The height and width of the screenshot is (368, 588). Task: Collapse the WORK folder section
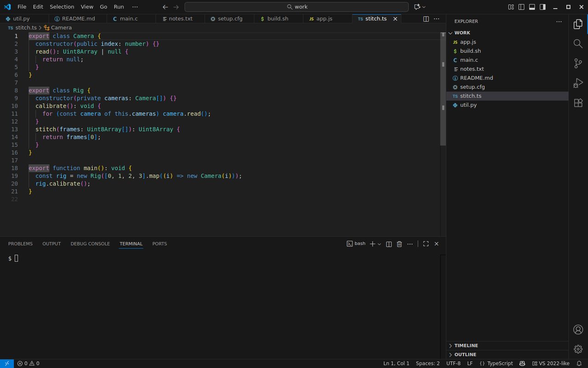[x=507, y=33]
